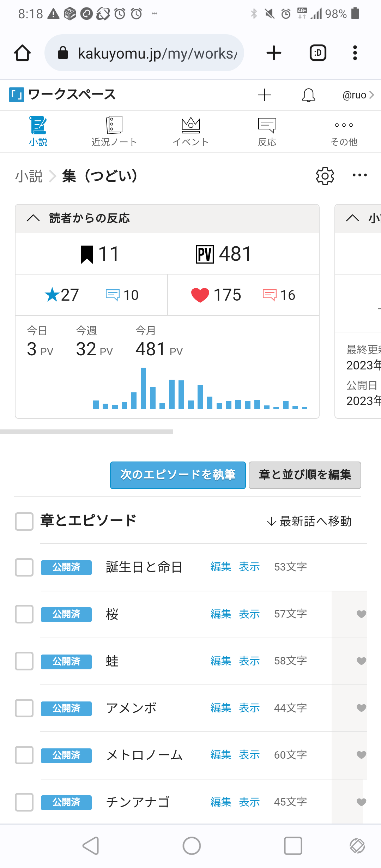
Task: Tap the horizontal scrollbar under the stats cards
Action: [x=86, y=432]
